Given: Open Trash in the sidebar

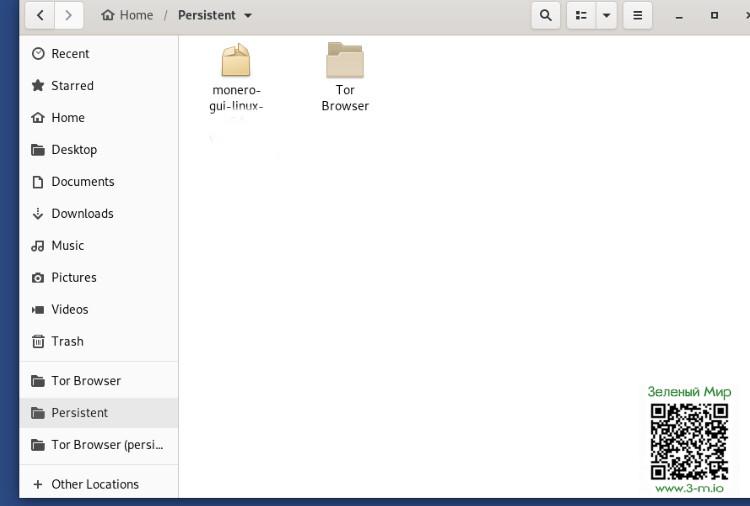Looking at the screenshot, I should [67, 342].
